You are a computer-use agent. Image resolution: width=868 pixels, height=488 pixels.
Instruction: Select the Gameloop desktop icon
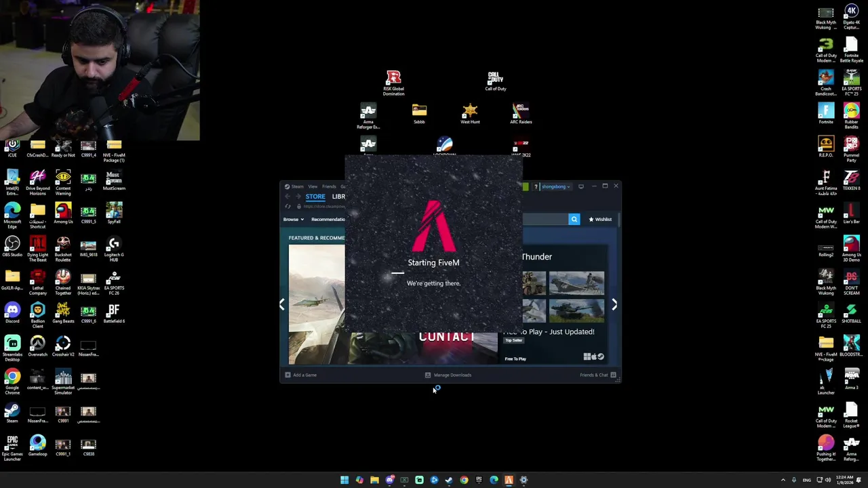coord(37,446)
